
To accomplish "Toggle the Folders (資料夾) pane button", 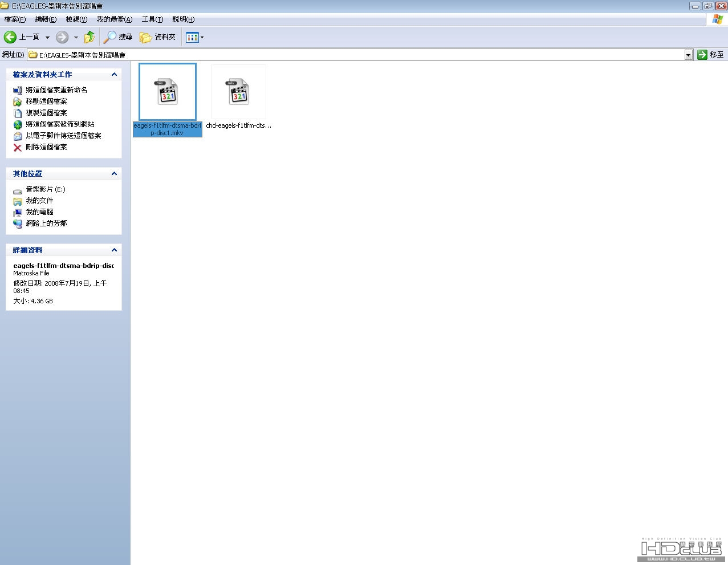I will click(x=158, y=37).
